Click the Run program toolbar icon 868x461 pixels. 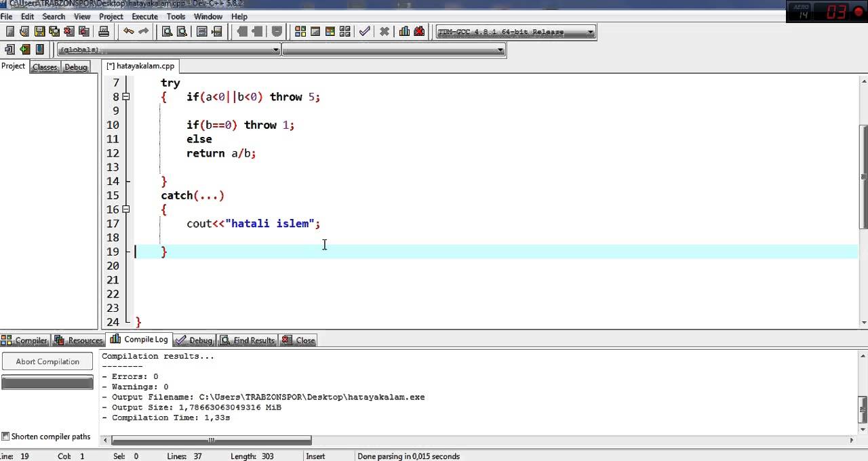pyautogui.click(x=315, y=31)
